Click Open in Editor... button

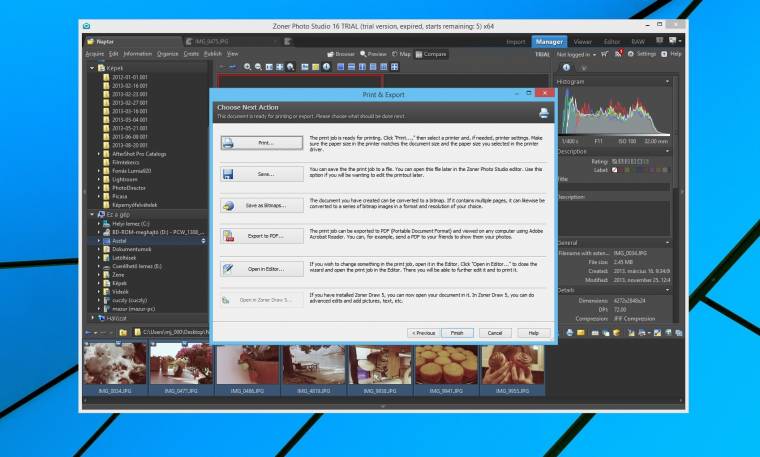[262, 269]
